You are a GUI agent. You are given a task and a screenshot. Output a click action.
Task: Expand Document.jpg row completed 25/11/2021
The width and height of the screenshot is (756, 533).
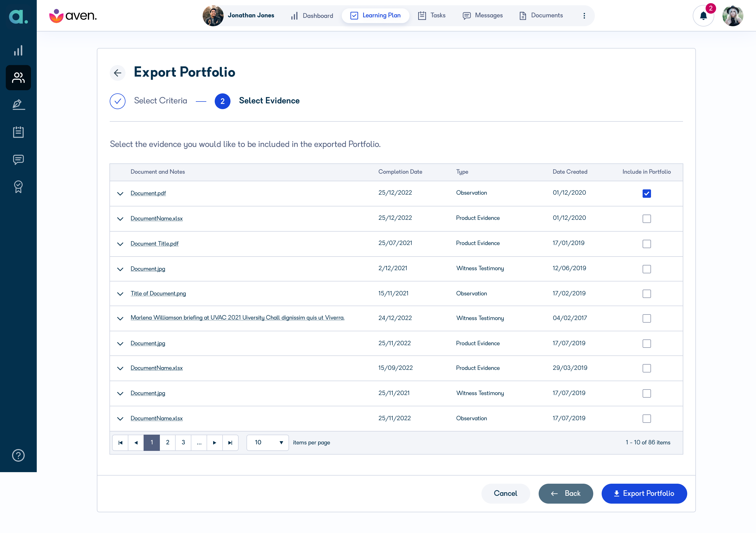click(x=120, y=394)
